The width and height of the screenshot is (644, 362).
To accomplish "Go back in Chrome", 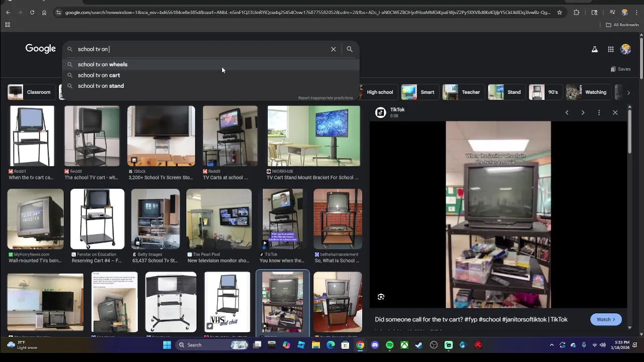I will 8,13.
